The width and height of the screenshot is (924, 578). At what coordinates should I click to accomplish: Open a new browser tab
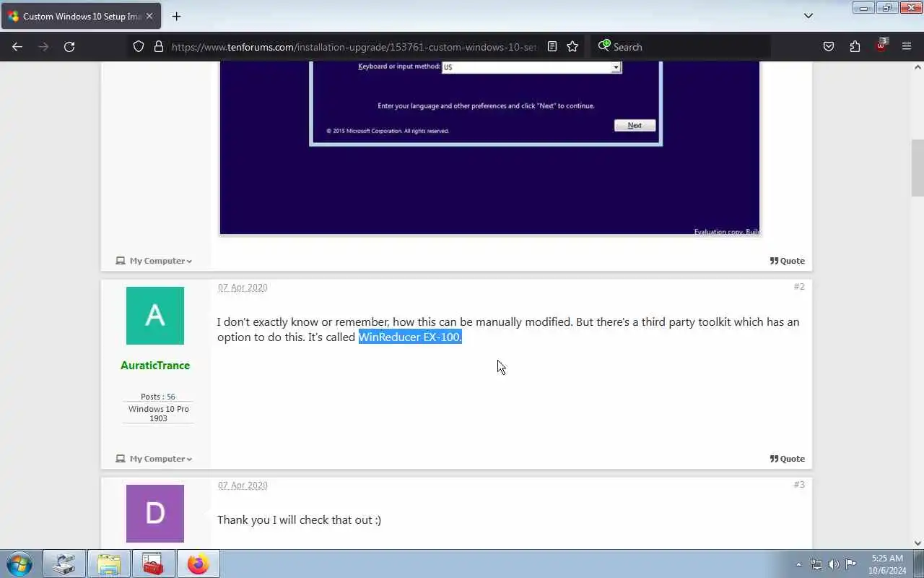176,16
